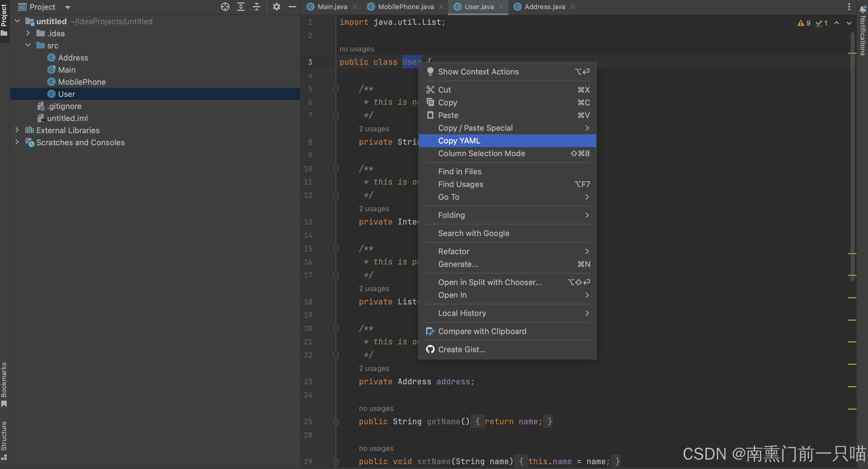Click Generate... in context menu
This screenshot has height=469, width=868.
507,264
